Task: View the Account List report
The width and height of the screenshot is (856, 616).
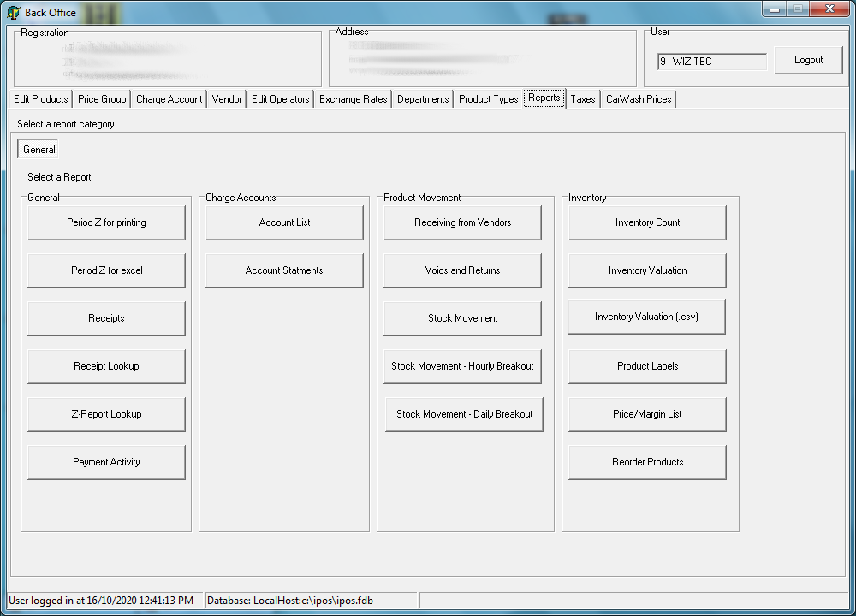Action: point(284,222)
